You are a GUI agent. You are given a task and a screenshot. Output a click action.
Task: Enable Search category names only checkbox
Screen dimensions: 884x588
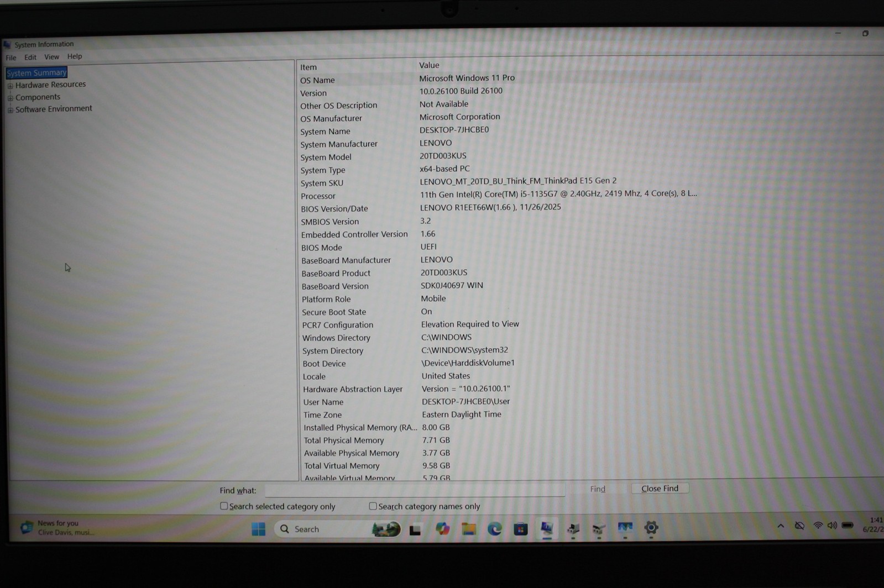coord(373,506)
